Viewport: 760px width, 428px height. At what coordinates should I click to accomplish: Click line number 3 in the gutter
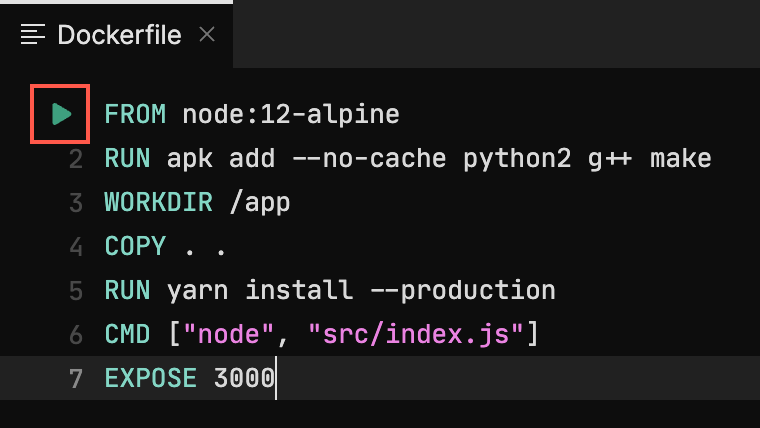click(x=77, y=202)
